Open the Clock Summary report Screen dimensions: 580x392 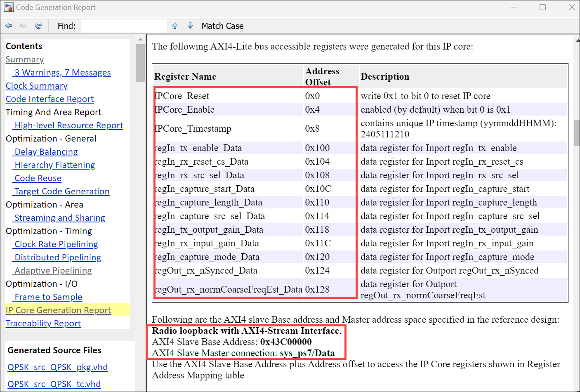pyautogui.click(x=37, y=86)
